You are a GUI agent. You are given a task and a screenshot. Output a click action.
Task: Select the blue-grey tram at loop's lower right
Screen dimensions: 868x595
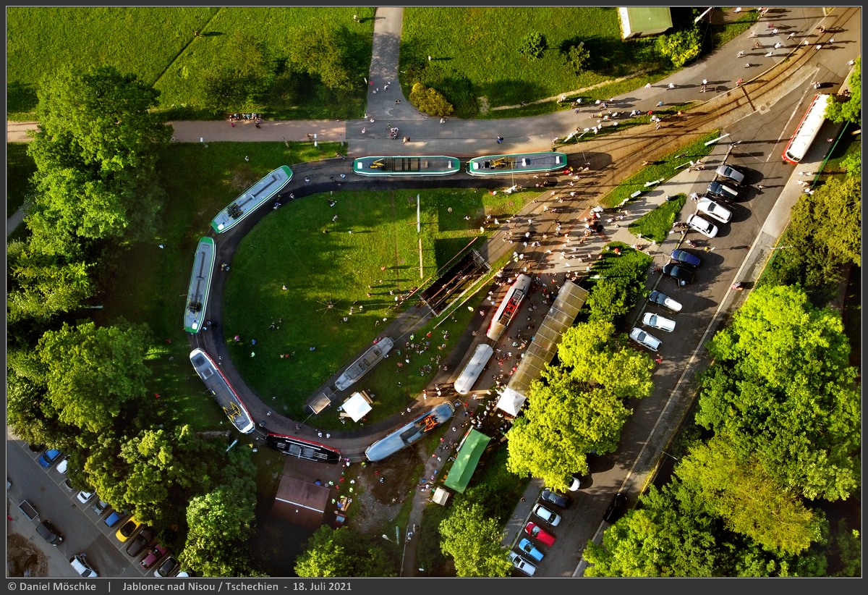tap(409, 432)
